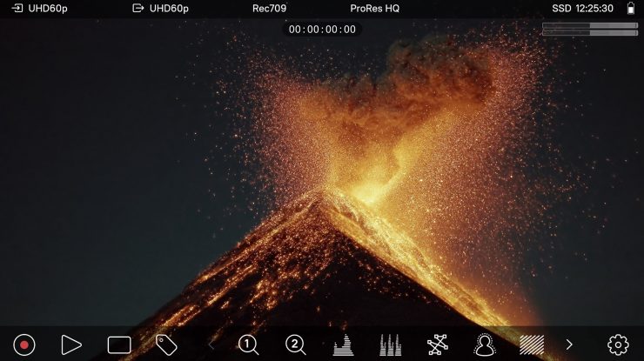644x361 pixels.
Task: Tap the battery status icon
Action: point(631,8)
